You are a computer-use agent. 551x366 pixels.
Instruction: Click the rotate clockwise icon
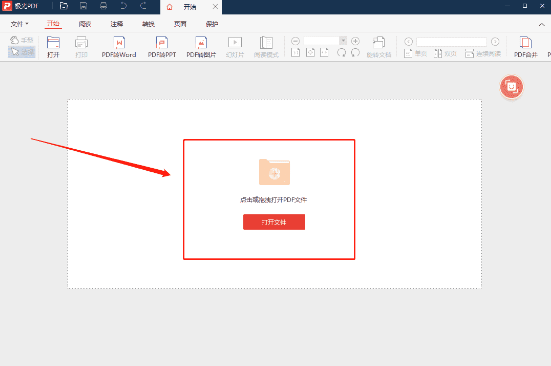(x=341, y=53)
